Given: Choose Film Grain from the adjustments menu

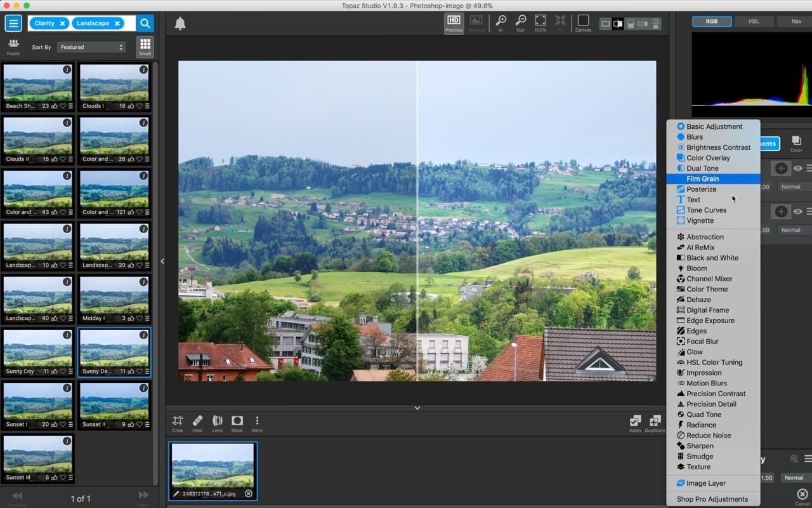Looking at the screenshot, I should click(713, 179).
